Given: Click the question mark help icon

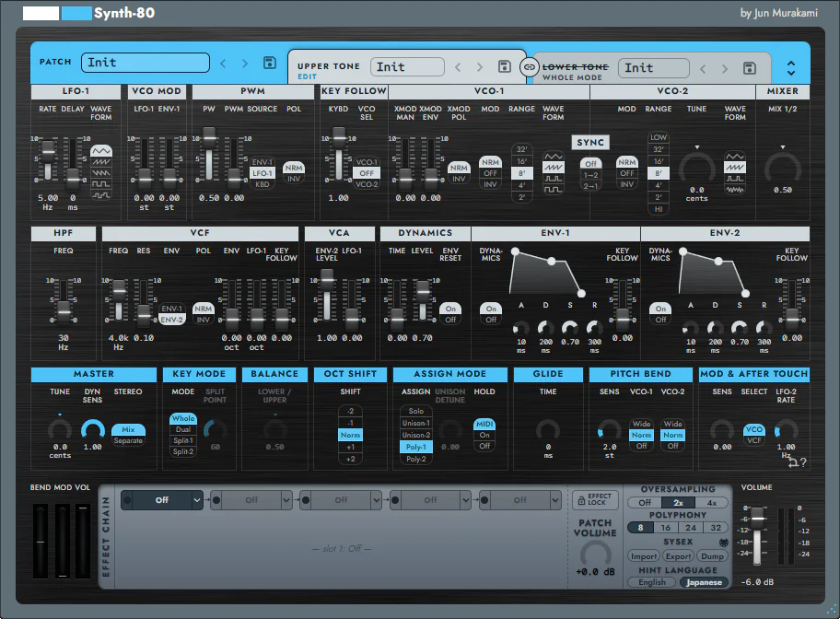Looking at the screenshot, I should [x=802, y=462].
